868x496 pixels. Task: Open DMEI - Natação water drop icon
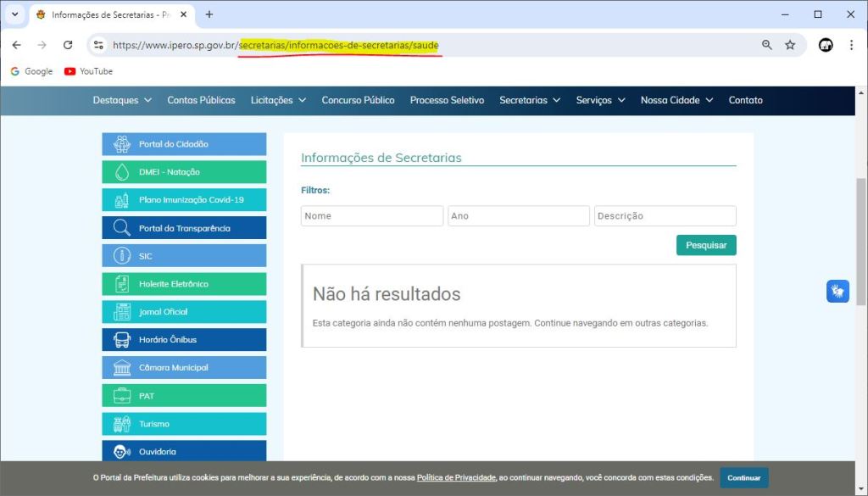(122, 172)
